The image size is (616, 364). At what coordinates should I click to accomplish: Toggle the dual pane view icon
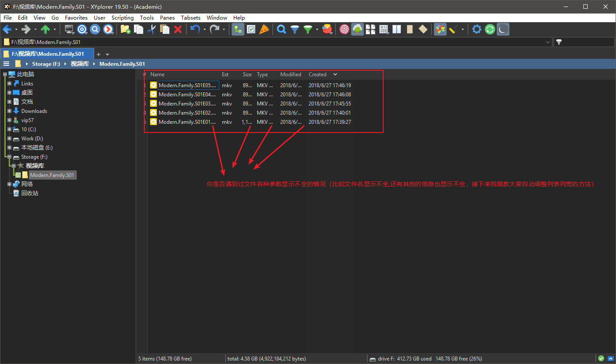pos(396,29)
